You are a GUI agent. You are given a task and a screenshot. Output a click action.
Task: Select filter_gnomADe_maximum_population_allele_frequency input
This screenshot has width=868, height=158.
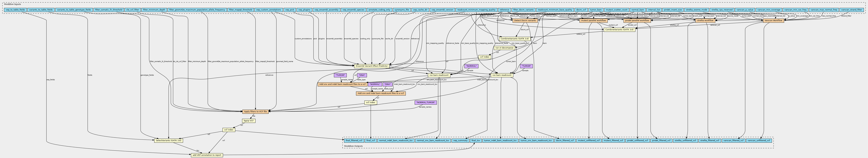[x=197, y=10]
